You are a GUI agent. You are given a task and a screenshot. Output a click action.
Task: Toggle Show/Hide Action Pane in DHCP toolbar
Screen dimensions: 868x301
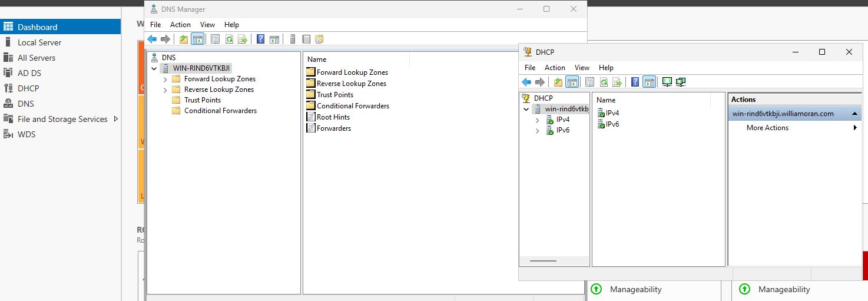[x=649, y=82]
